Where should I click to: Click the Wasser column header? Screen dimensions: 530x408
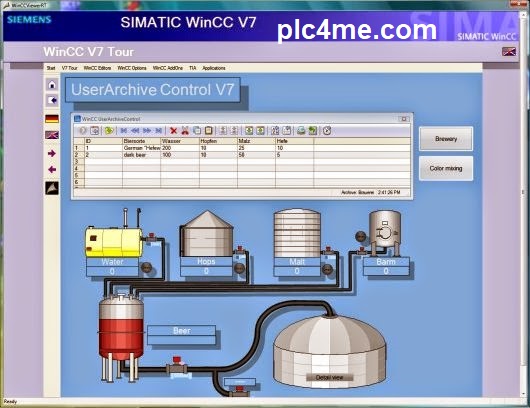180,141
